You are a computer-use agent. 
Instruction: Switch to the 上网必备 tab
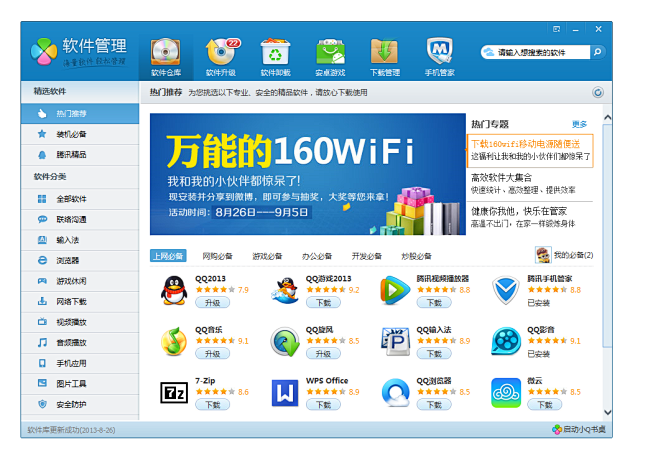coord(168,256)
